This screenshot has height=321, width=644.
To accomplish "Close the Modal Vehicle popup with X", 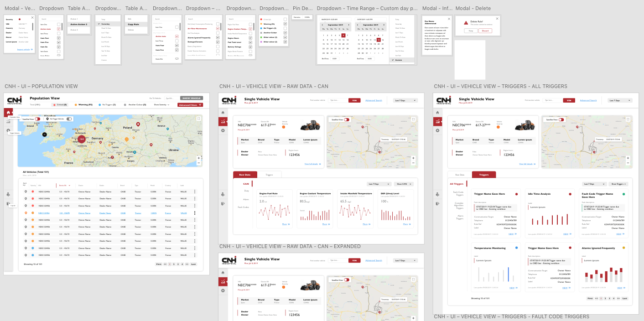I will pos(32,18).
